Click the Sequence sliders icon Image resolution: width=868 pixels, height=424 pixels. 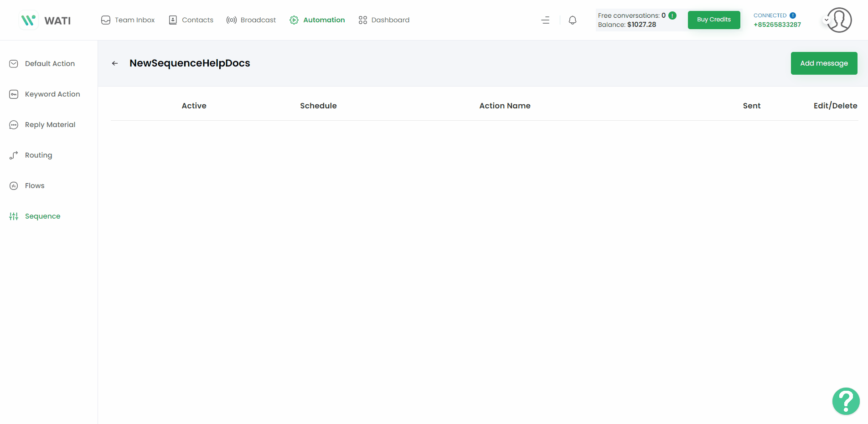(14, 216)
